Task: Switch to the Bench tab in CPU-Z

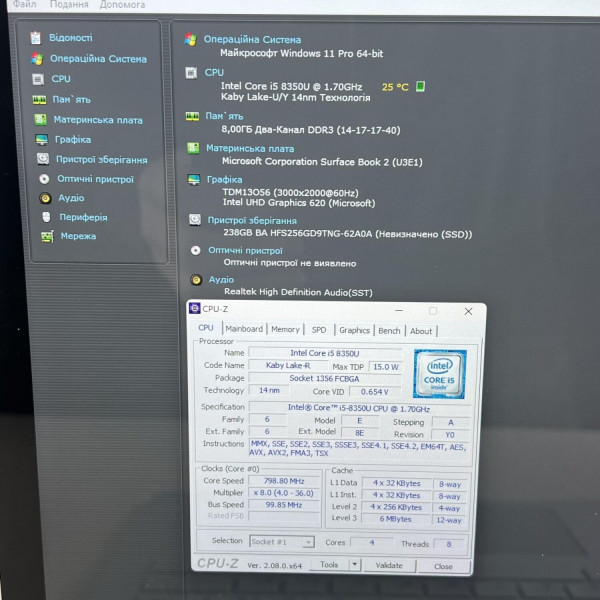Action: tap(389, 331)
